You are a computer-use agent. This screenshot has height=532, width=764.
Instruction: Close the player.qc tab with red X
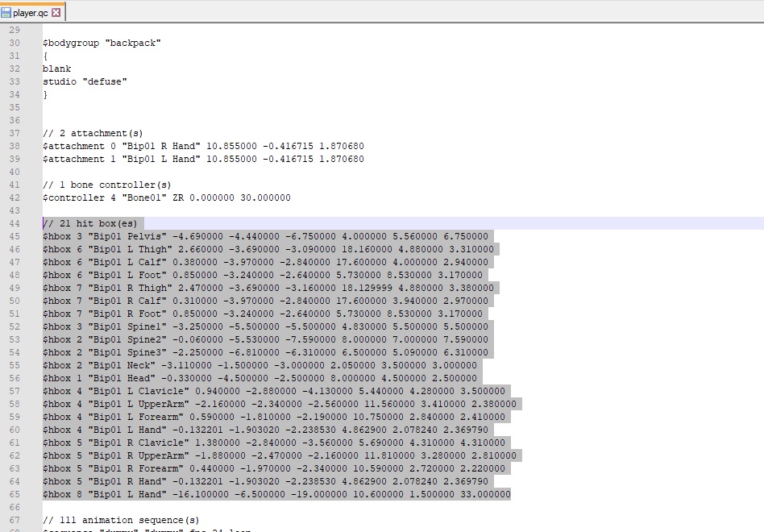(56, 13)
